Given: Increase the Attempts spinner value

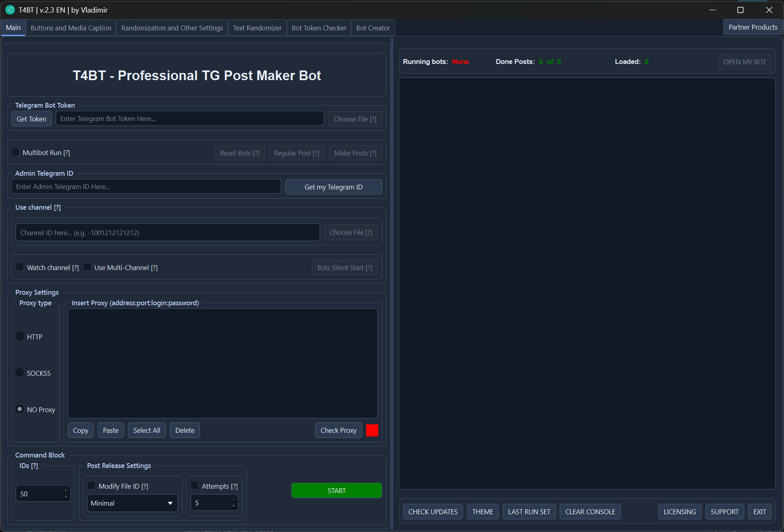Looking at the screenshot, I should 234,499.
